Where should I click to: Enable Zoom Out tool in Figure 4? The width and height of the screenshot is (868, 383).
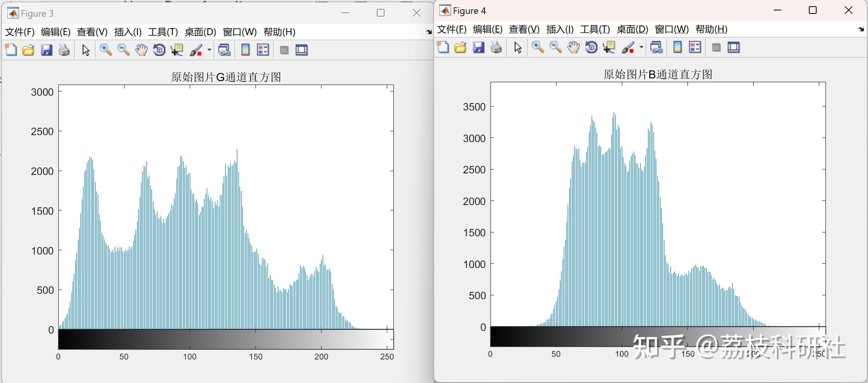coord(555,47)
